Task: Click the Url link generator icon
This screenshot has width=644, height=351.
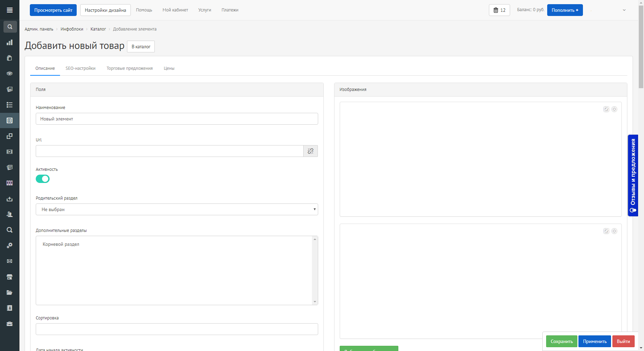Action: (x=311, y=151)
